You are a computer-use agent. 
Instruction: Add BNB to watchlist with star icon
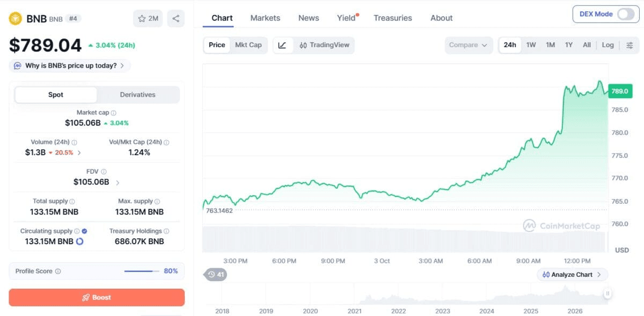[x=148, y=18]
